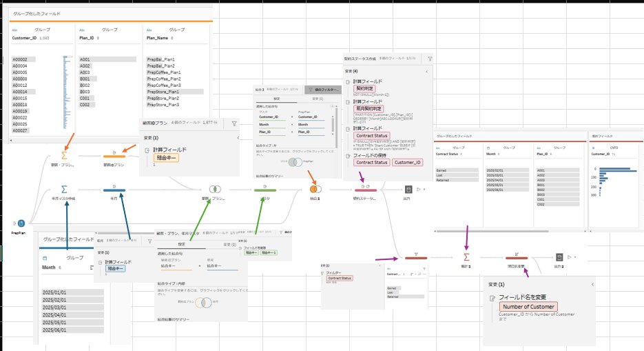Click the 値のフィルター button
Screen dimensions: 644x351
[323, 89]
